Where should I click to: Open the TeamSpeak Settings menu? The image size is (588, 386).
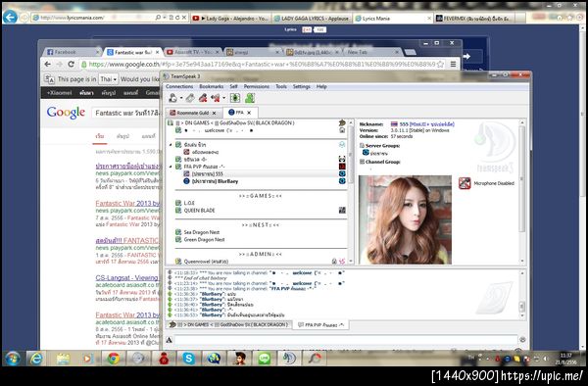point(302,86)
